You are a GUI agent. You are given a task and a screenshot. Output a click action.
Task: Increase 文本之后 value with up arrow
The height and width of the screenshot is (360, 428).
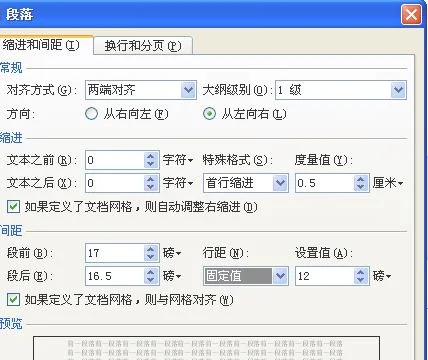(151, 179)
